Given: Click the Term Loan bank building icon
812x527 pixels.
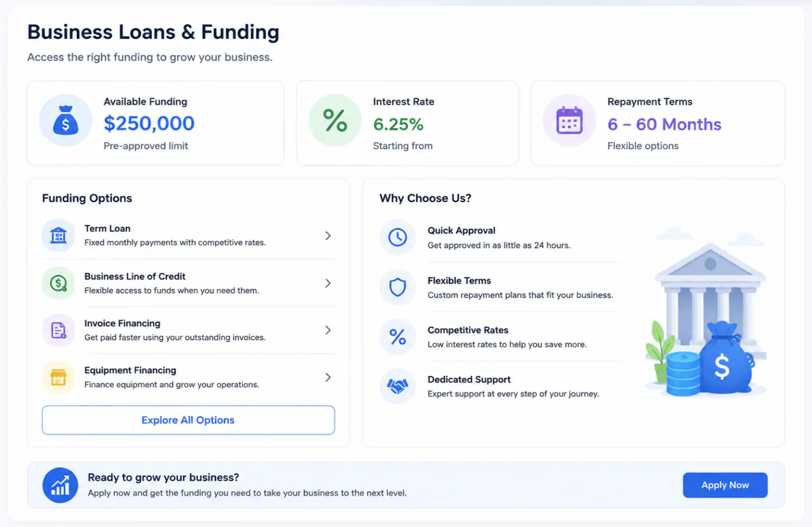Looking at the screenshot, I should coord(58,235).
